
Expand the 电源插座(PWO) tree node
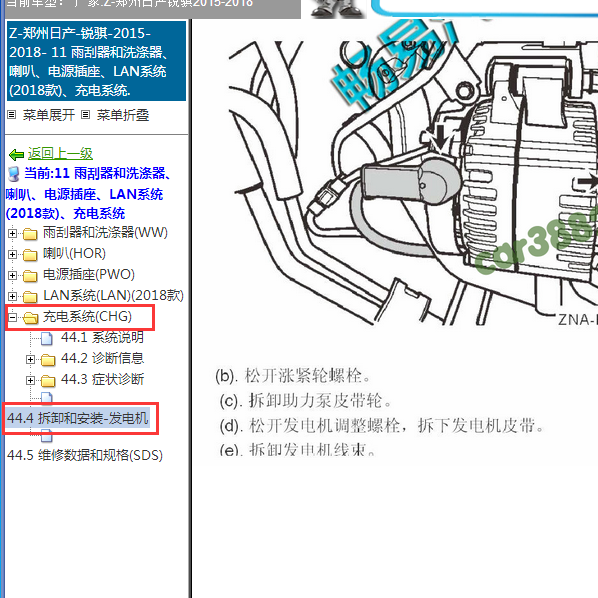click(x=13, y=275)
